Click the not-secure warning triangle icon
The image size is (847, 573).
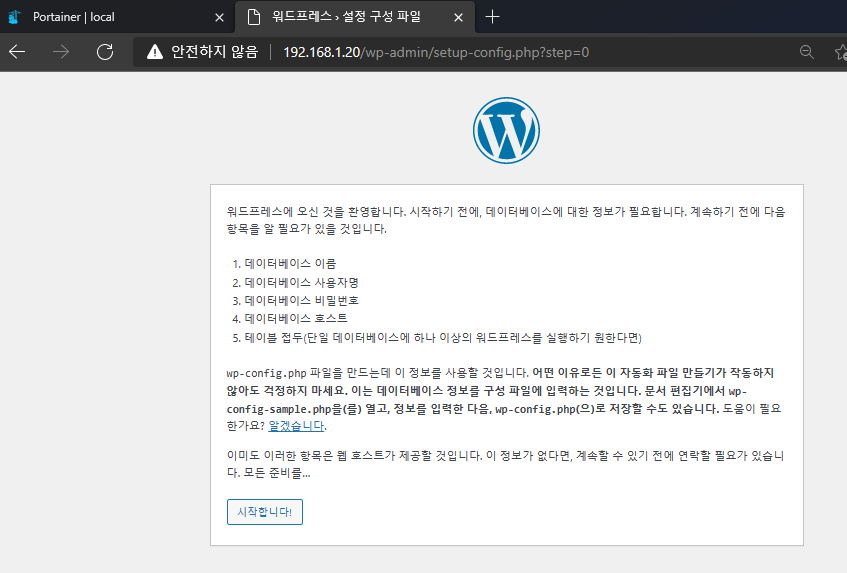pos(154,52)
